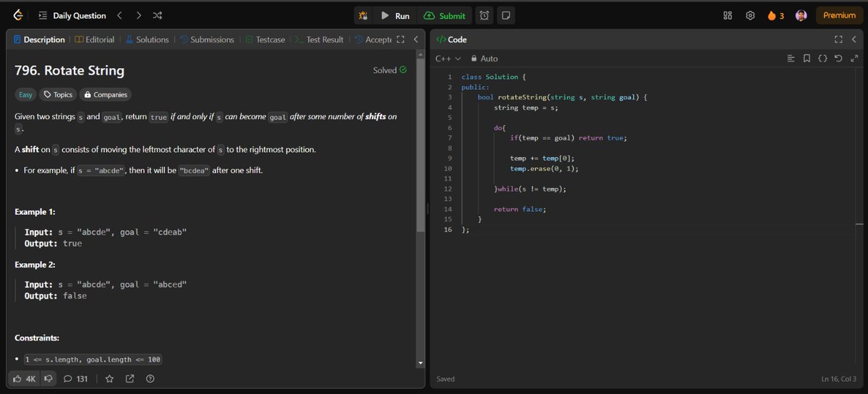Image resolution: width=868 pixels, height=394 pixels.
Task: Open the user profile avatar
Action: coord(801,15)
